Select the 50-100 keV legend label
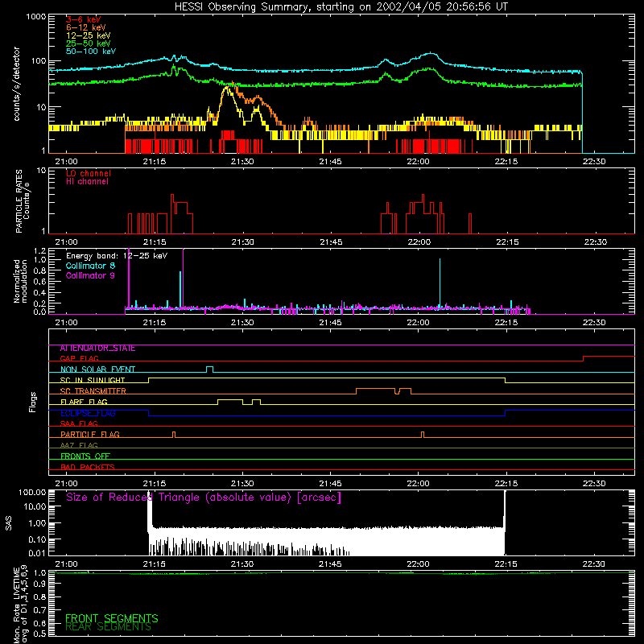Viewport: 644px width, 644px height. (91, 52)
